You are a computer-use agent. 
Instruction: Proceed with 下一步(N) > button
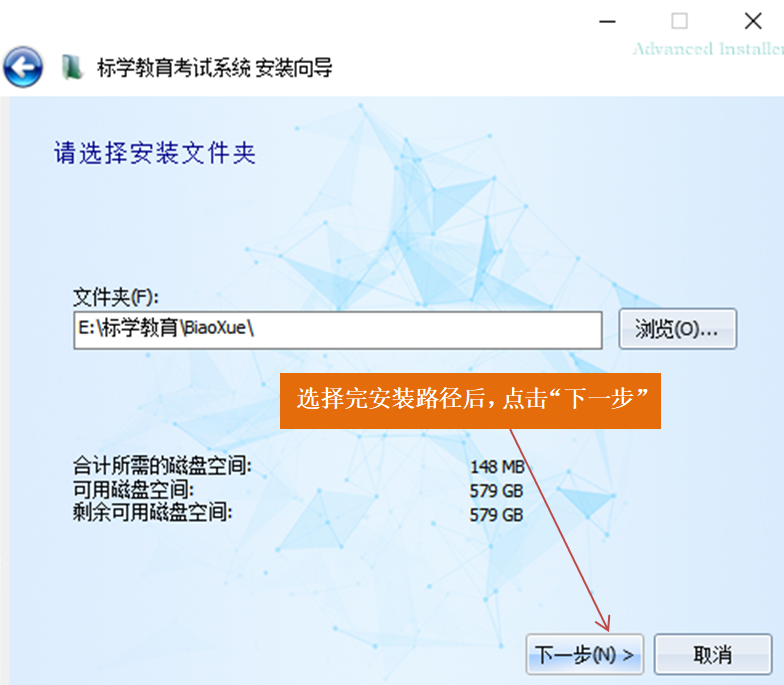pos(584,654)
